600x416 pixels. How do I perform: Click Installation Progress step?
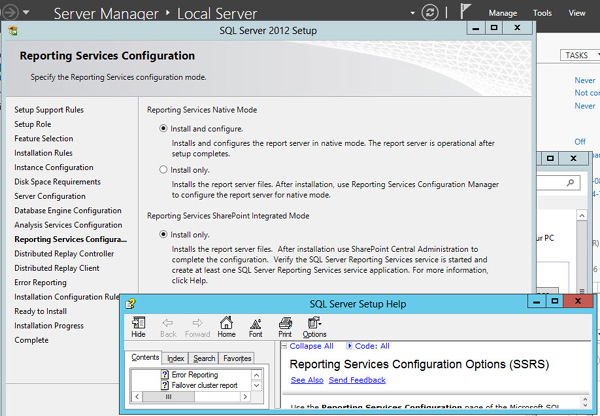(49, 326)
